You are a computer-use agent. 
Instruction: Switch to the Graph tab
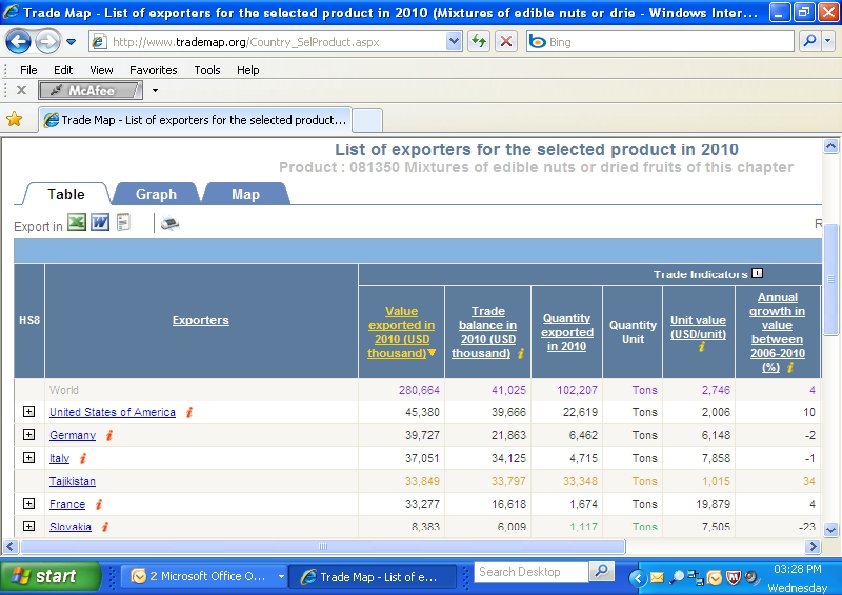pyautogui.click(x=156, y=194)
